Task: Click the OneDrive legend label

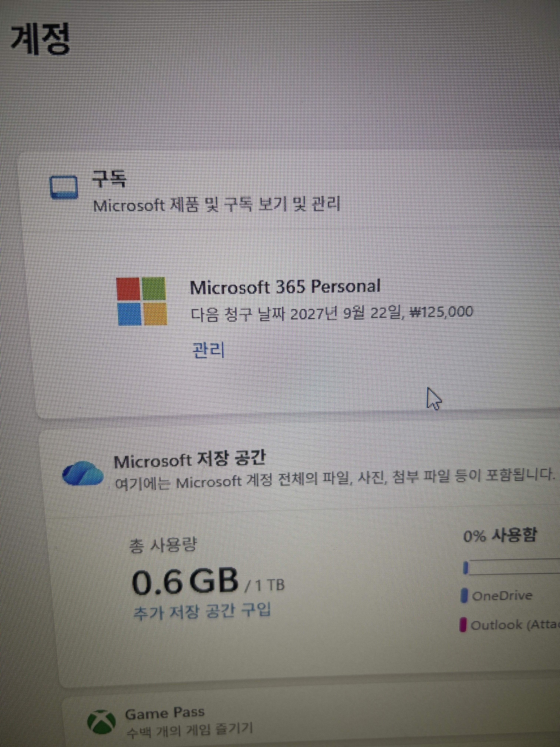Action: coord(502,596)
